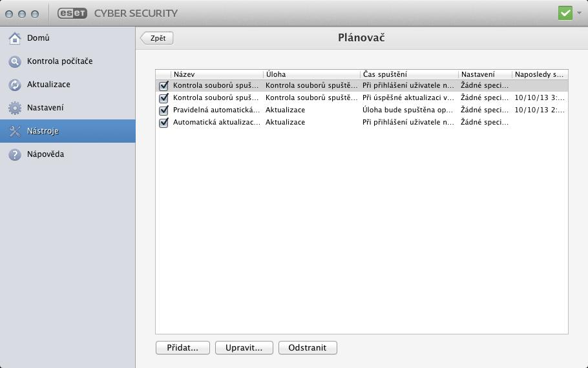
Task: Click the ESET logo in title bar
Action: point(72,13)
